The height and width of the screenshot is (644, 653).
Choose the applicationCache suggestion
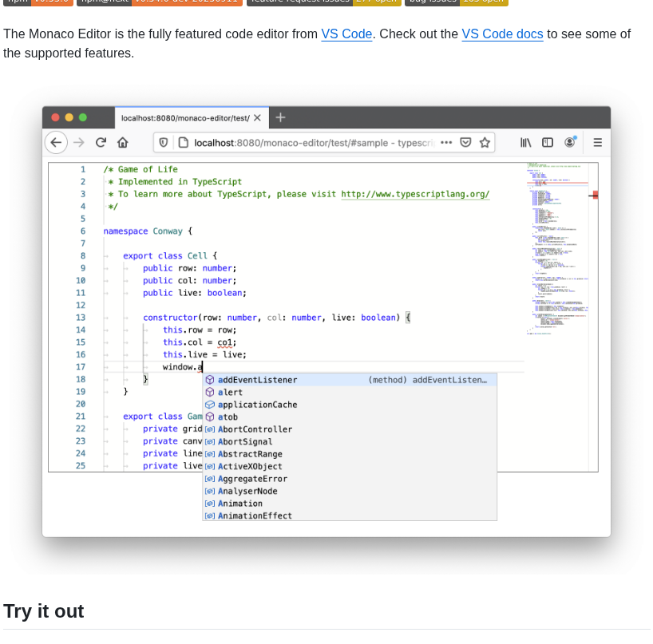(x=350, y=405)
